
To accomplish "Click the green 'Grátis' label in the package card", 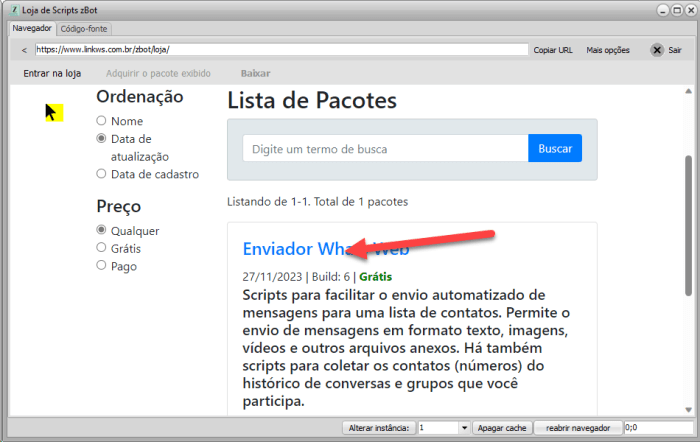I will click(x=375, y=277).
